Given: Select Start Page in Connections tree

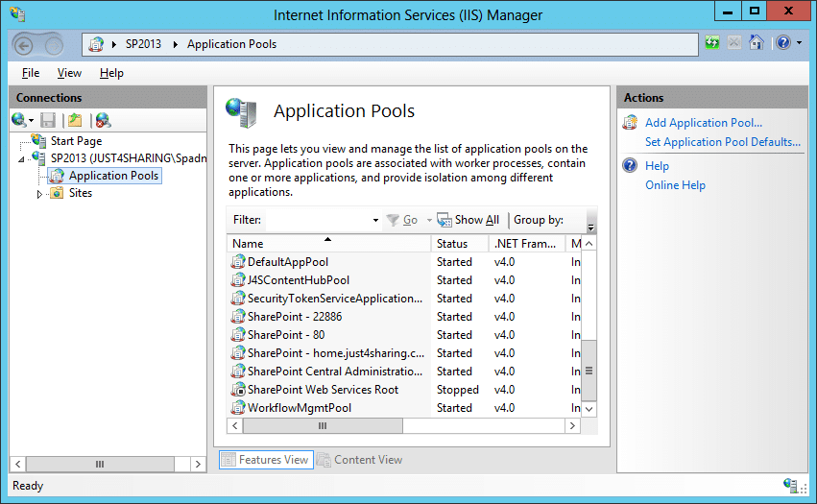Looking at the screenshot, I should point(76,141).
